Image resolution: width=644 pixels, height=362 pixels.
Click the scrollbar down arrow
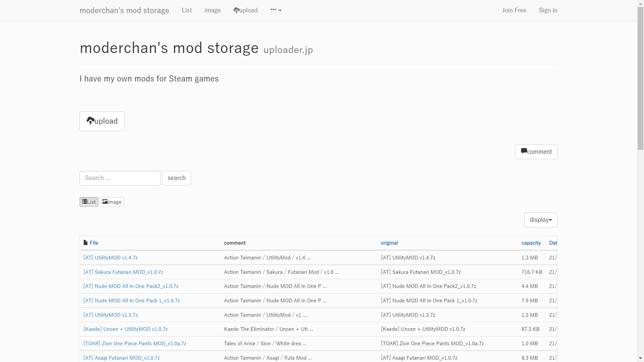coord(640,358)
